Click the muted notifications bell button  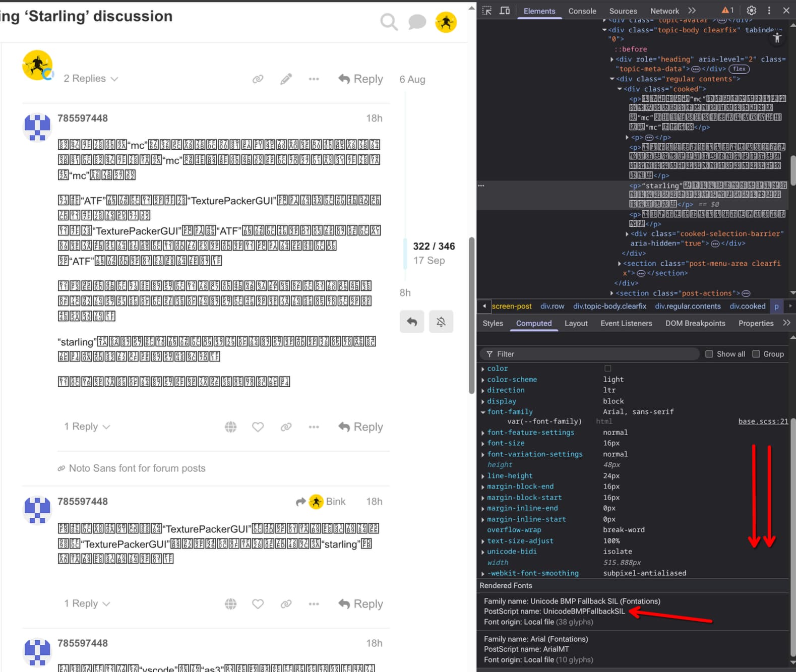click(x=441, y=322)
